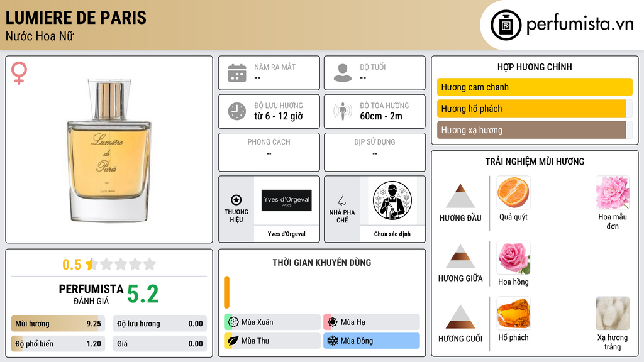Viewport: 644px width, 362px height.
Task: Click the 0.5 user rating number
Action: [72, 265]
